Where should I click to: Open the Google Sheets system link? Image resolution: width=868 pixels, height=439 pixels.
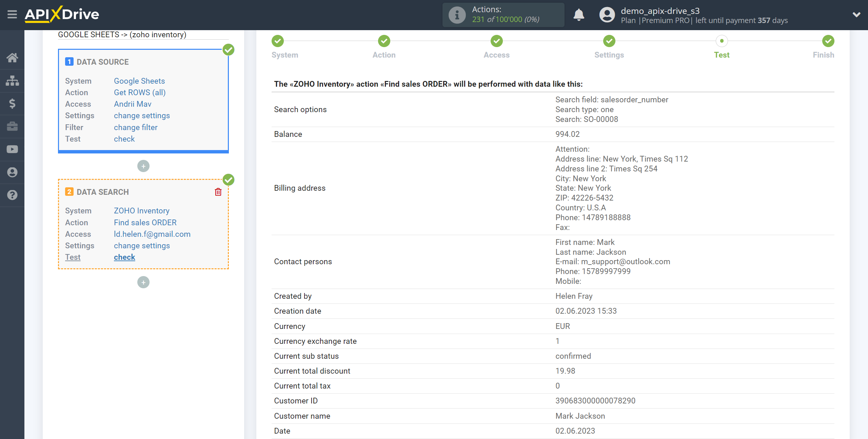139,81
